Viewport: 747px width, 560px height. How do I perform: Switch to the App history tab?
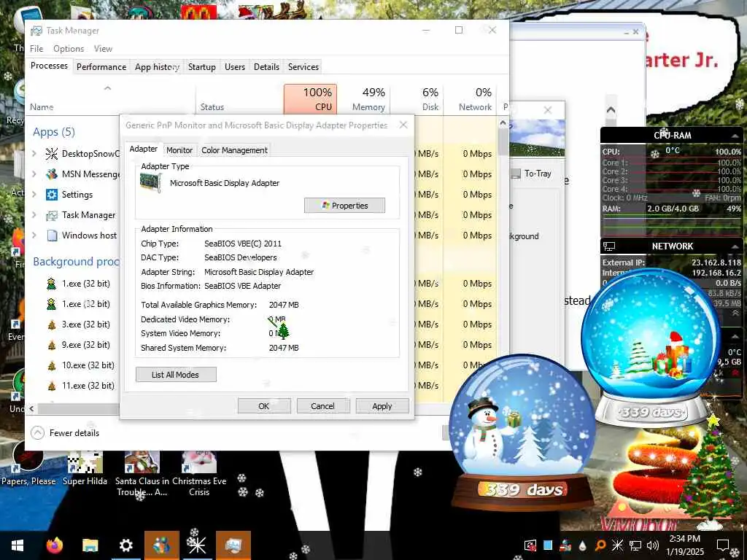pos(157,67)
